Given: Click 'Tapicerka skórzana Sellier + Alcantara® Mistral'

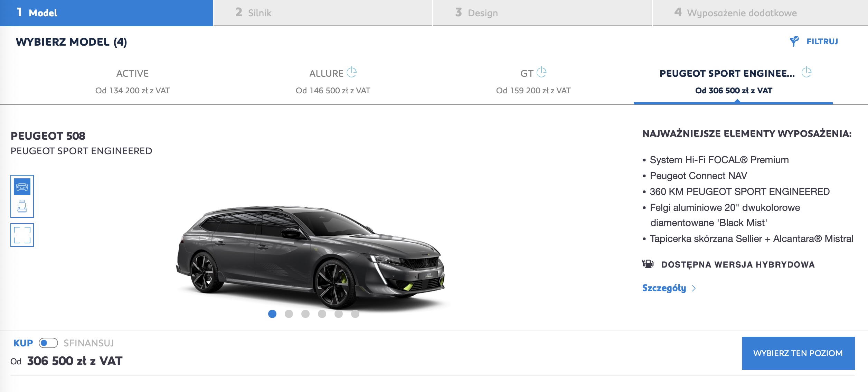Looking at the screenshot, I should (x=752, y=239).
